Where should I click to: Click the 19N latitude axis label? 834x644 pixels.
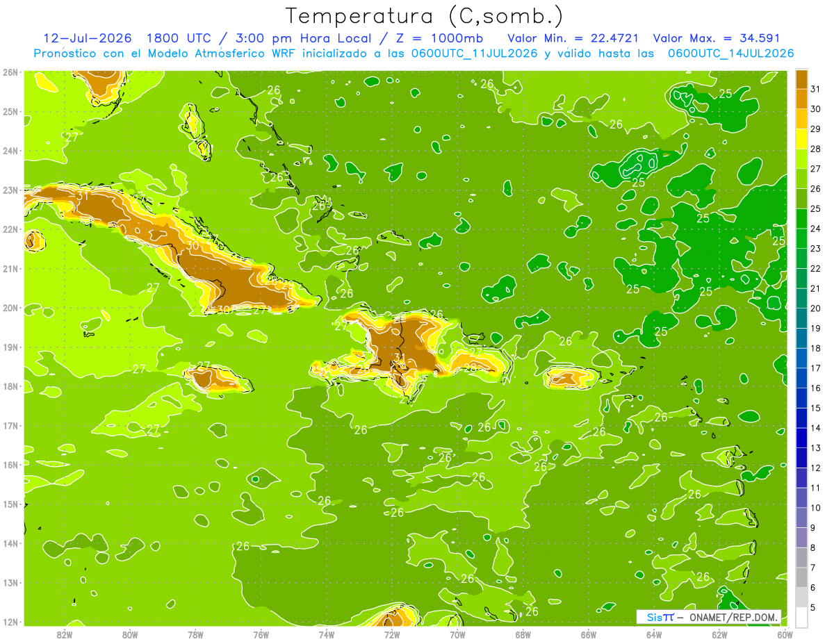click(10, 347)
